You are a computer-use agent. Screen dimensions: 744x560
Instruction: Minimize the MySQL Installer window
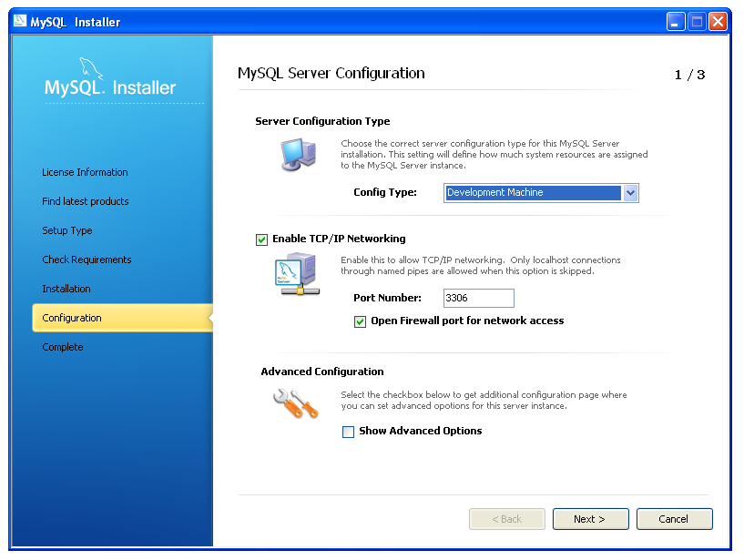(675, 21)
